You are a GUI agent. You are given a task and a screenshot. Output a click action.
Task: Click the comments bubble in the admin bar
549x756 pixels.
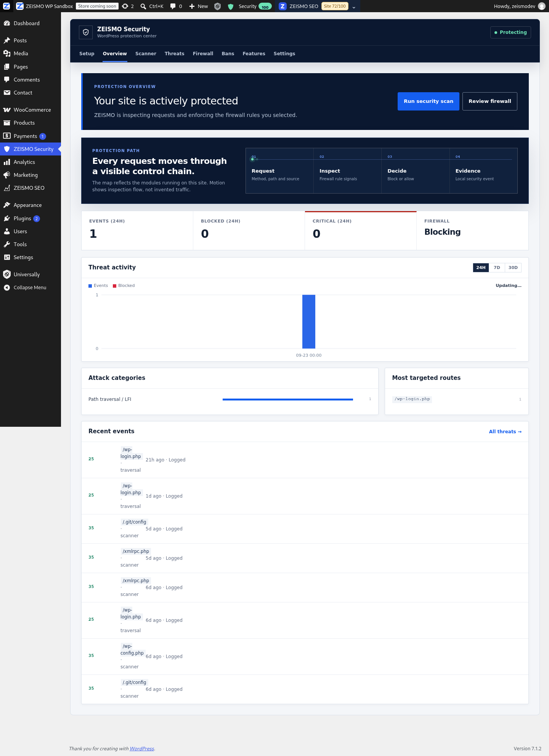point(173,6)
